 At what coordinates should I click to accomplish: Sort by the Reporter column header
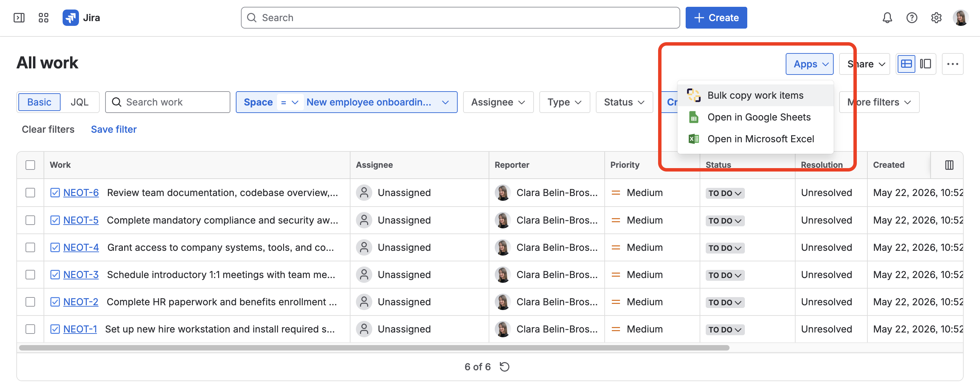(511, 165)
